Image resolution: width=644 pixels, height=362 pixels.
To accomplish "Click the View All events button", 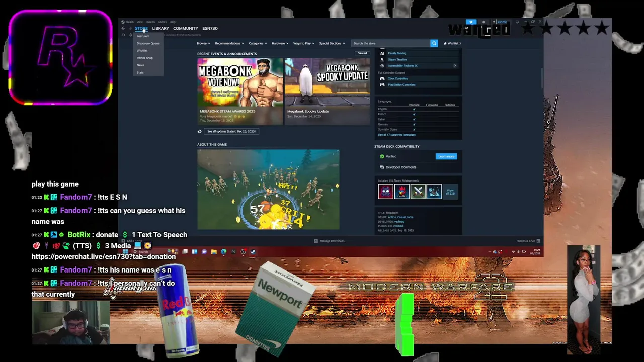I will (362, 53).
